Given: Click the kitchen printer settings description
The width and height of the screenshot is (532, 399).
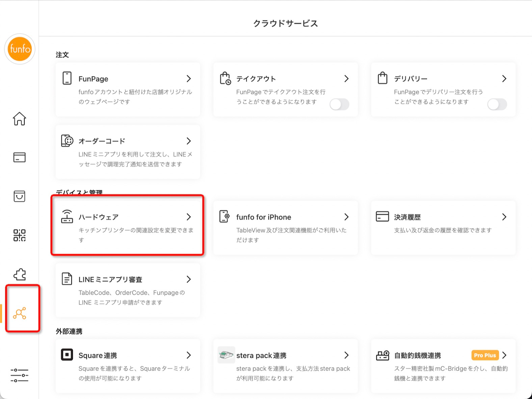Looking at the screenshot, I should click(136, 235).
